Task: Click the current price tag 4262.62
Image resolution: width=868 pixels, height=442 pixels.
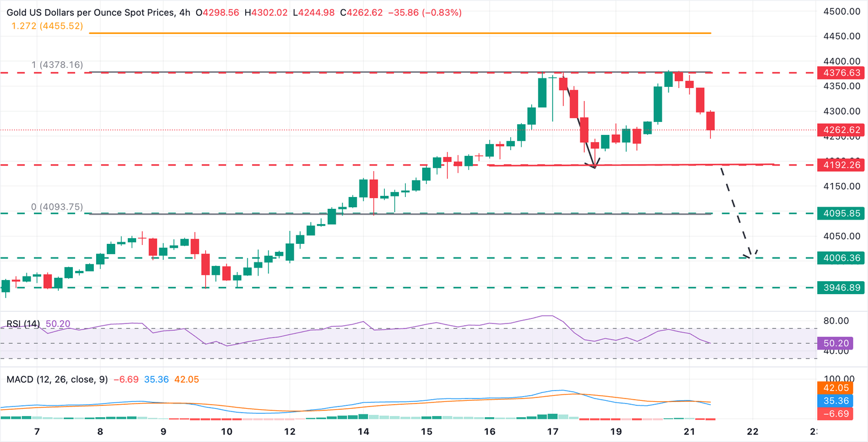Action: click(841, 130)
